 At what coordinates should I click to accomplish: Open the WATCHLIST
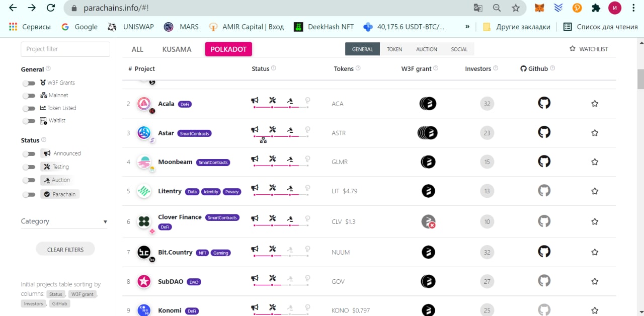pyautogui.click(x=589, y=49)
